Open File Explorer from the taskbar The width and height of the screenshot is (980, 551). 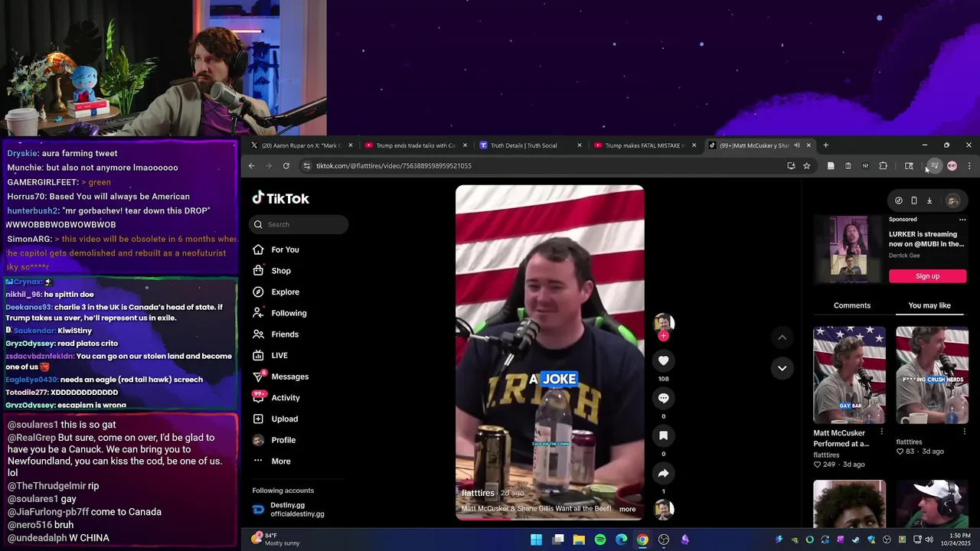click(579, 540)
